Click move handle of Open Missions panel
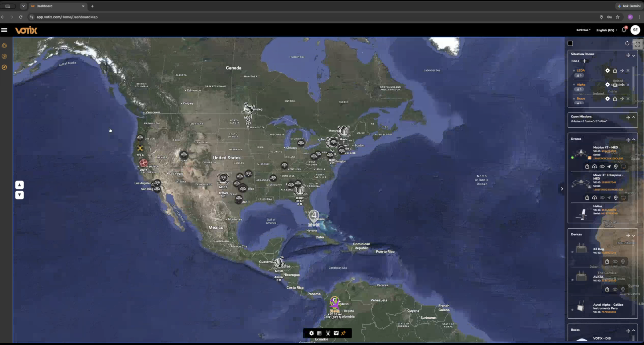Viewport: 644px width, 345px height. [x=628, y=118]
